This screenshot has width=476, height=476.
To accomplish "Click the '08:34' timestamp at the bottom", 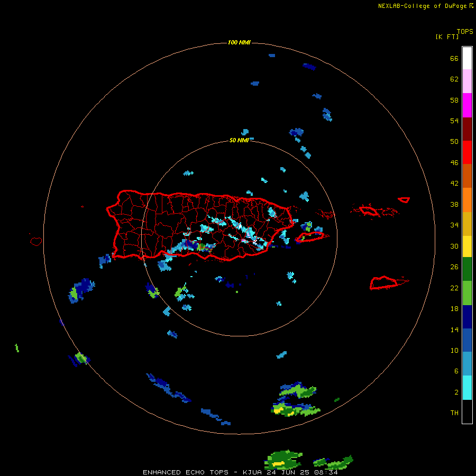I will pos(326,472).
